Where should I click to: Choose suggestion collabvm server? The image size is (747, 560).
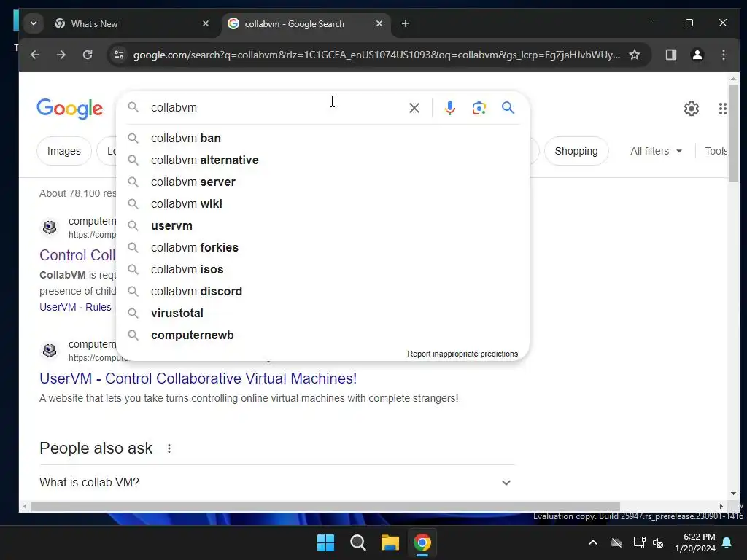322,182
